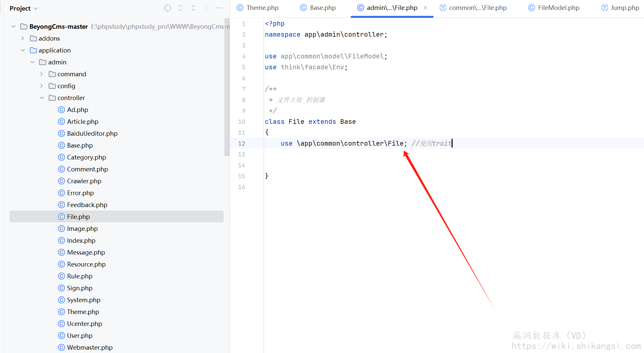Close the admin\...\File.php tab
The image size is (644, 353).
[x=425, y=8]
